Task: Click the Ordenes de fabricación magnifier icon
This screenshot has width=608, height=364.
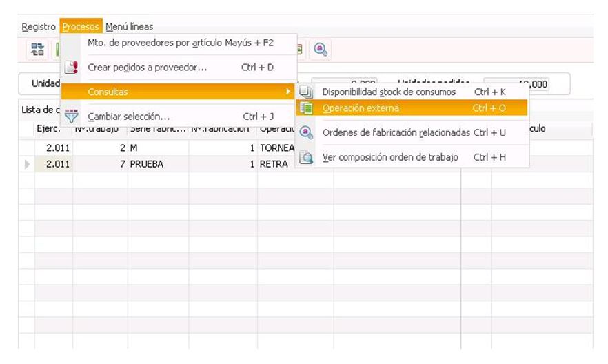Action: (x=306, y=132)
